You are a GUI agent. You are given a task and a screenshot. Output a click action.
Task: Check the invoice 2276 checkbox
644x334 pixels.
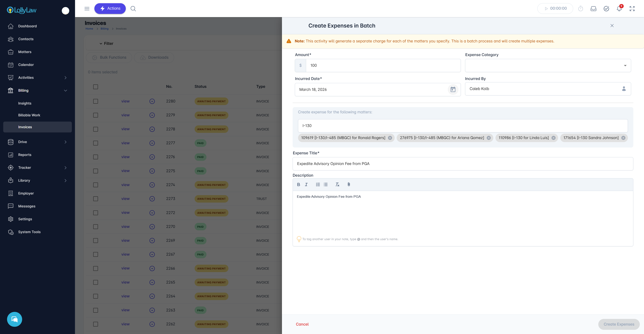[96, 157]
